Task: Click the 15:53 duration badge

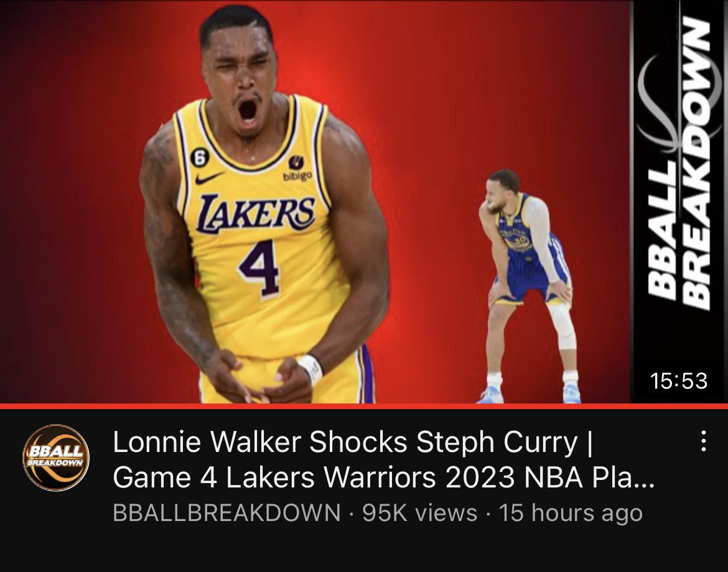Action: click(x=679, y=381)
